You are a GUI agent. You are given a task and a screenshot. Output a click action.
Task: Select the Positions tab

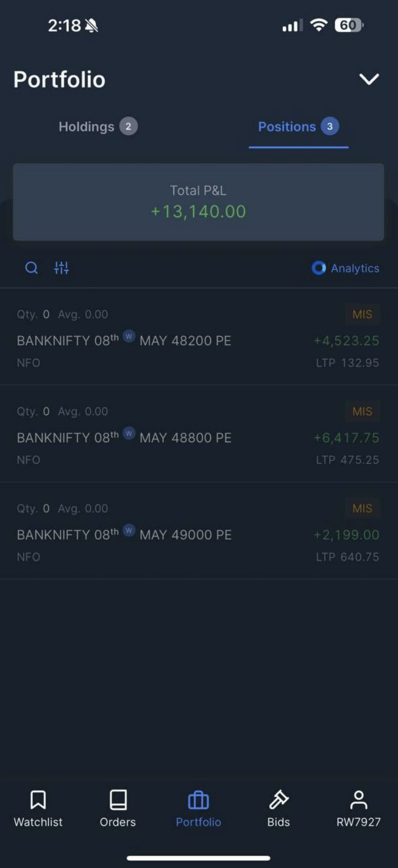pyautogui.click(x=298, y=127)
